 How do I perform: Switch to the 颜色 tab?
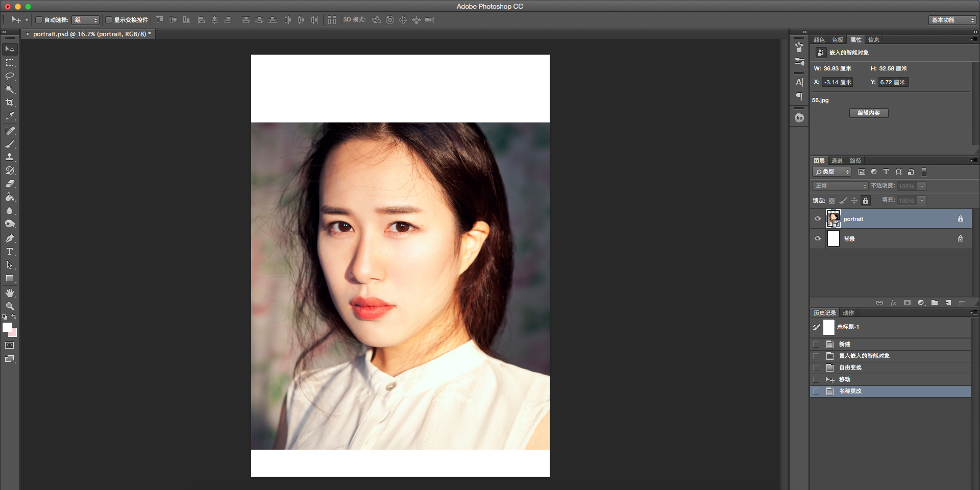(x=819, y=40)
